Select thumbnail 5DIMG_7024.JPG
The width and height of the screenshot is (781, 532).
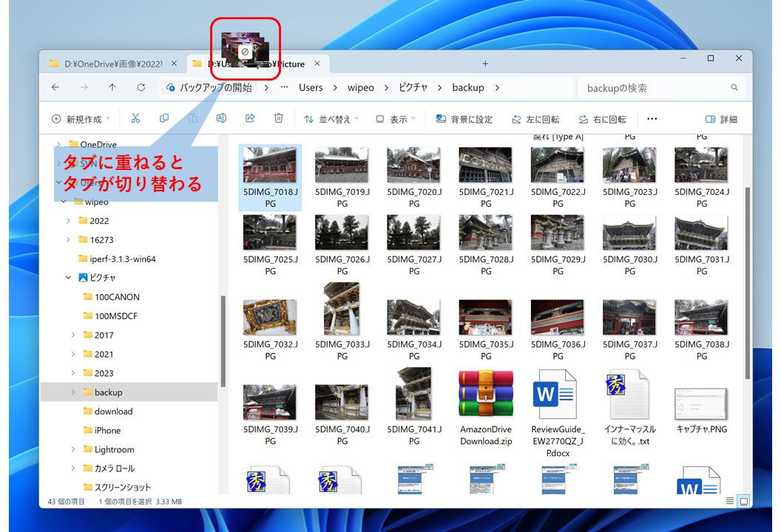pos(701,177)
